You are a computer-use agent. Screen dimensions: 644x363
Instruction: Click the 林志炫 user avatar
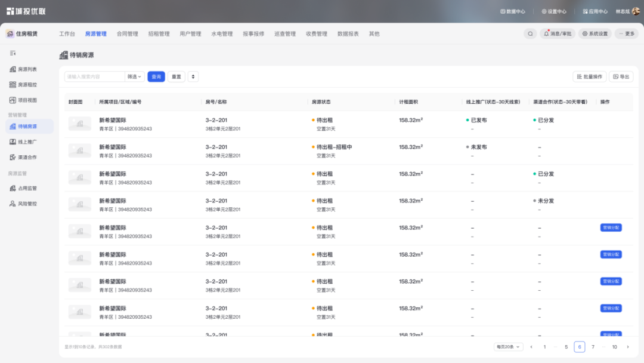click(636, 11)
